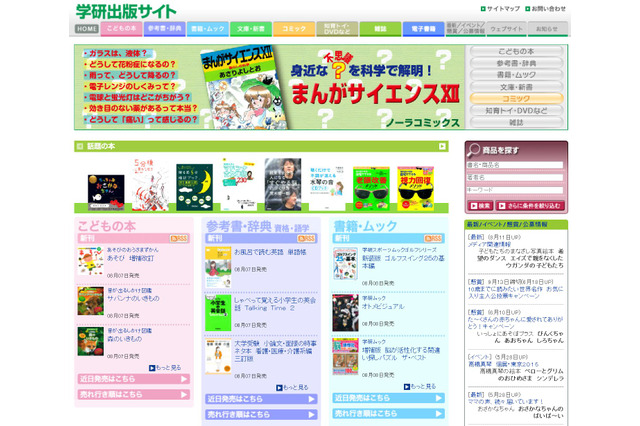Click the 学研出版サイト logo

tap(126, 11)
